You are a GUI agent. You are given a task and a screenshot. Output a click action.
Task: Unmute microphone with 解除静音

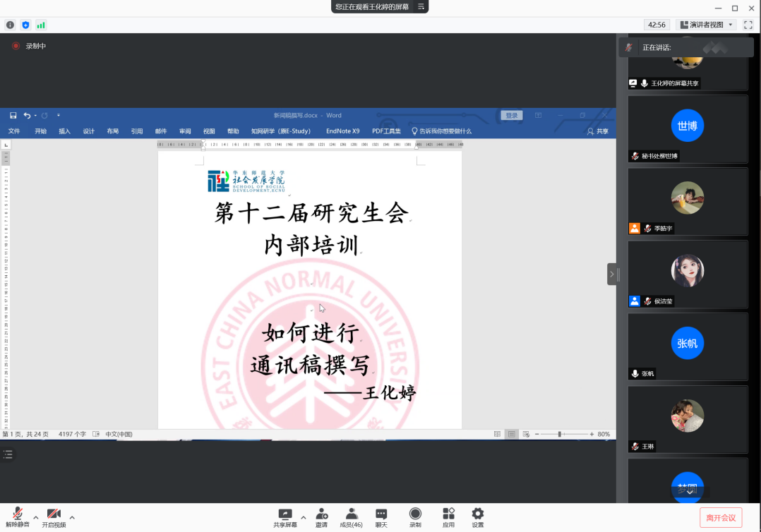click(18, 517)
